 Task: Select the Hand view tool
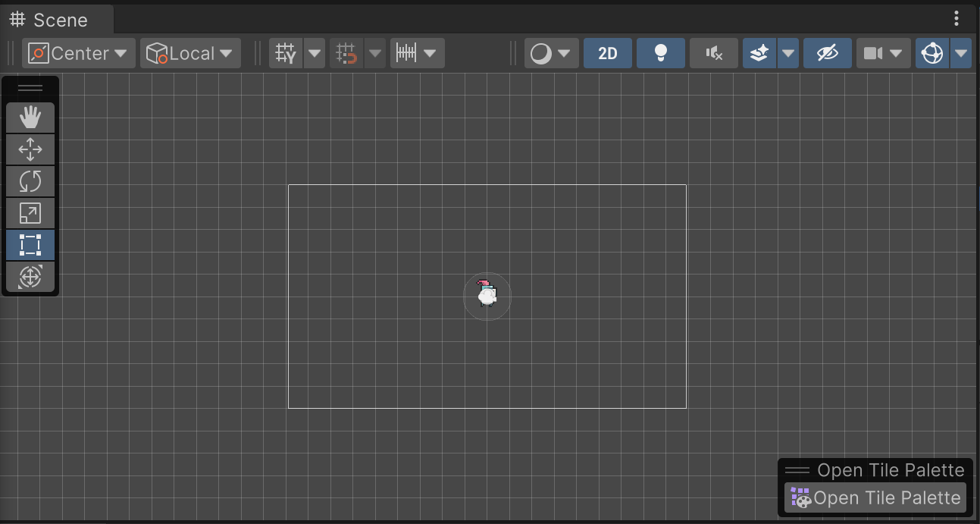point(30,118)
